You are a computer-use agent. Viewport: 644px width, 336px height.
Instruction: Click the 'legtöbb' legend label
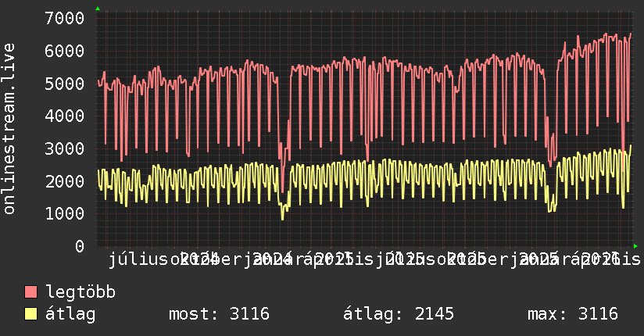(80, 292)
